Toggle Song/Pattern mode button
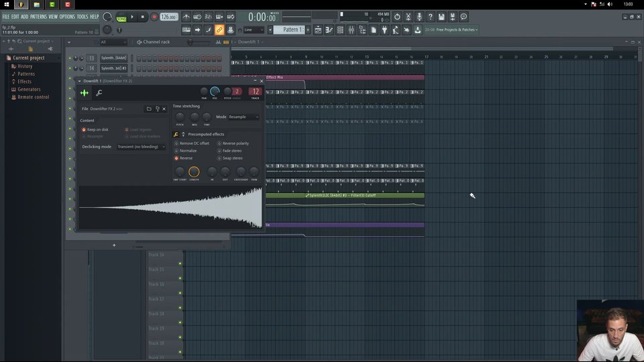Viewport: 644px width, 362px height. pos(121,17)
